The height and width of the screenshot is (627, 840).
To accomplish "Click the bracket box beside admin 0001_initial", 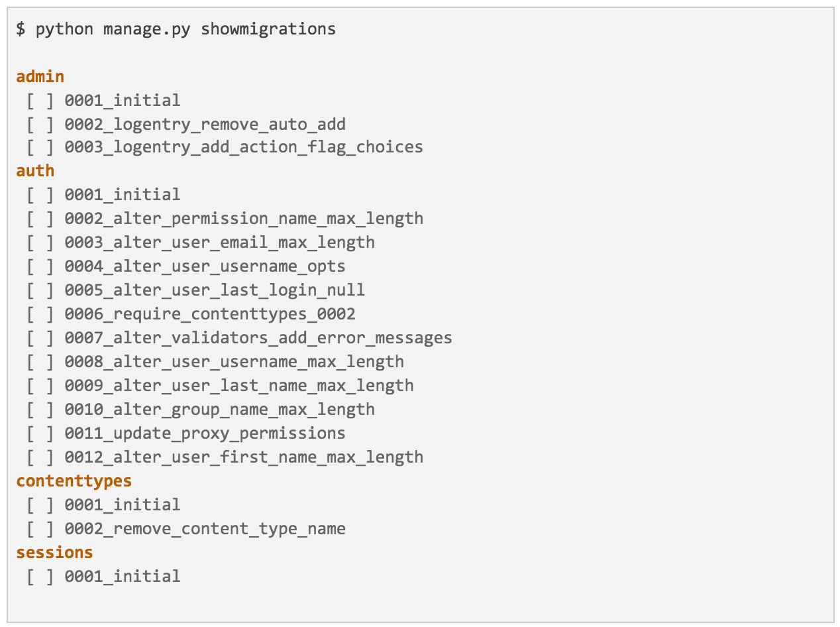I will [x=40, y=101].
